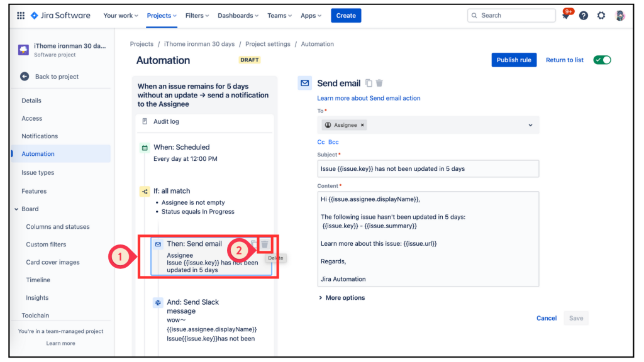Screen dimensions: 644x362
Task: Click the Publish rule button
Action: coord(514,60)
